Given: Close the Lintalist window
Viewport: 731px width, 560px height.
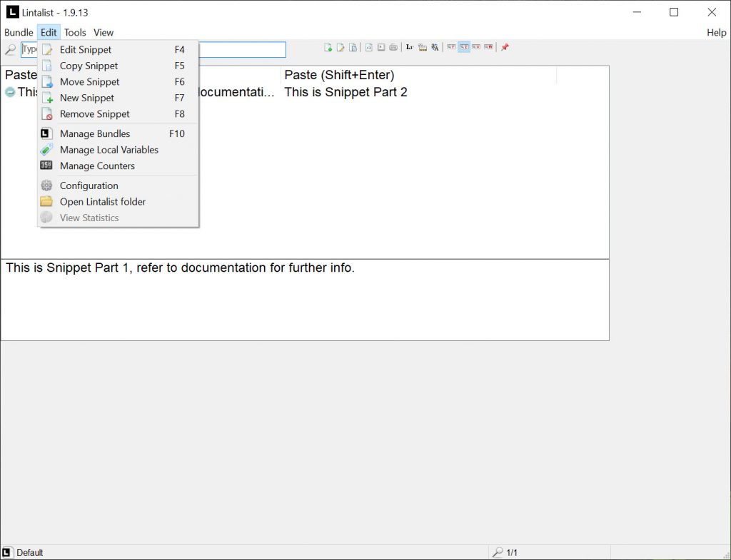Looking at the screenshot, I should tap(712, 12).
